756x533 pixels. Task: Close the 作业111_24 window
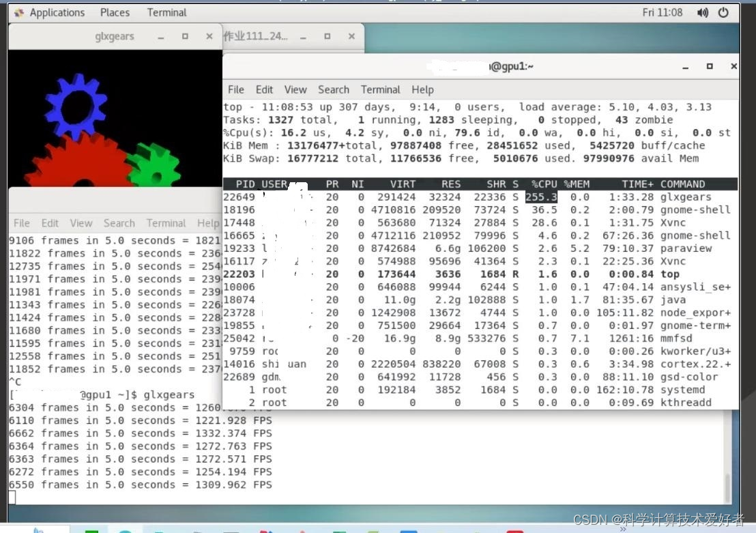351,36
